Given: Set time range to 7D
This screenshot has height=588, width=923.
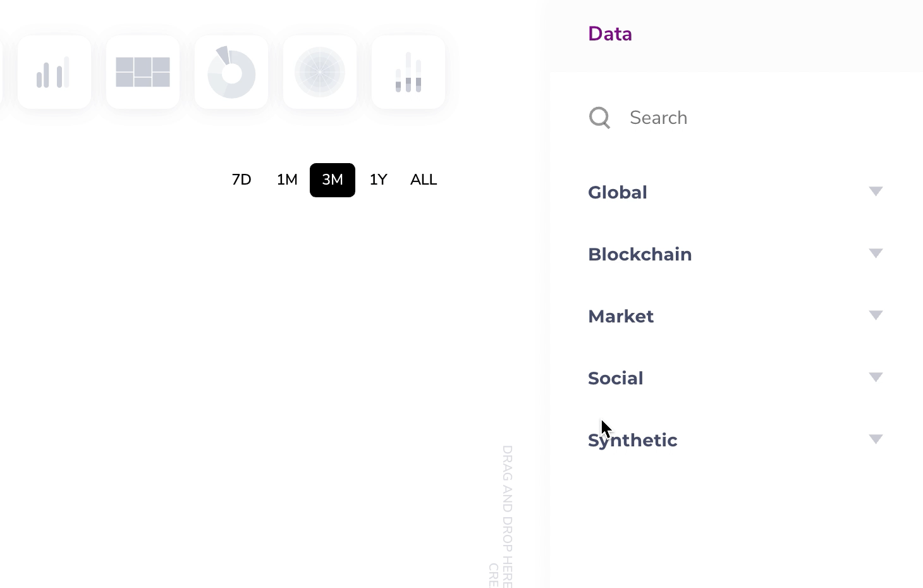Looking at the screenshot, I should [241, 180].
